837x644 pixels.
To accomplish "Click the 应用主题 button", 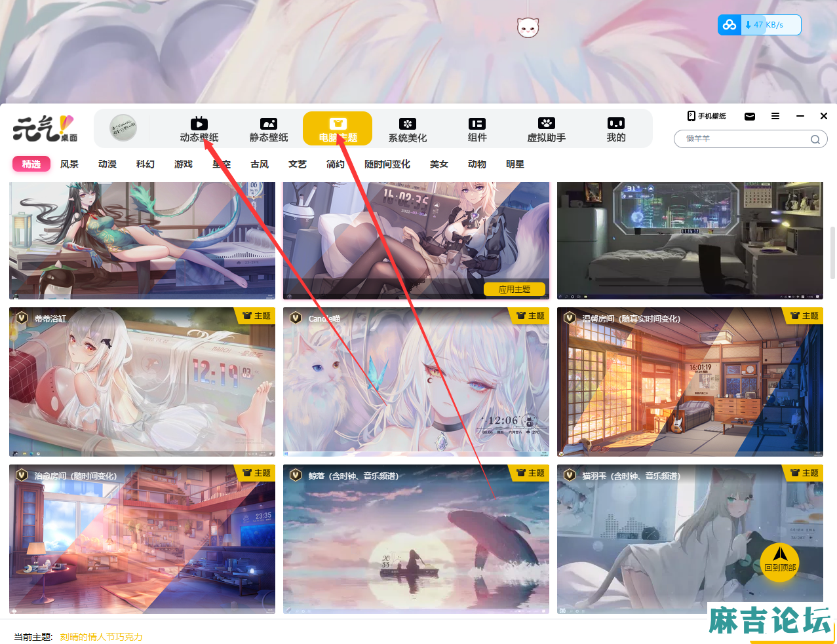I will tap(515, 289).
